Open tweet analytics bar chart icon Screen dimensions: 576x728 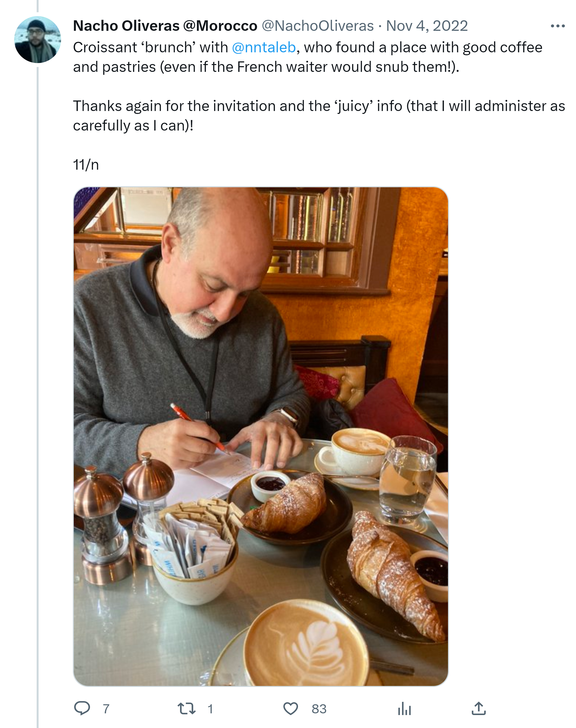[404, 708]
